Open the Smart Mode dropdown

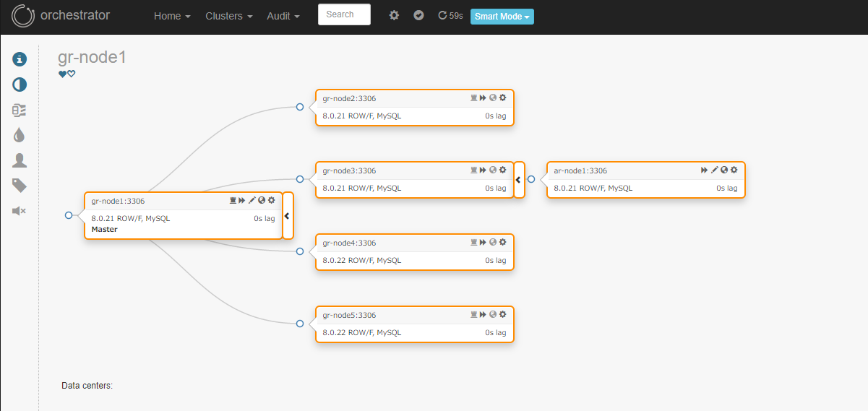tap(502, 16)
